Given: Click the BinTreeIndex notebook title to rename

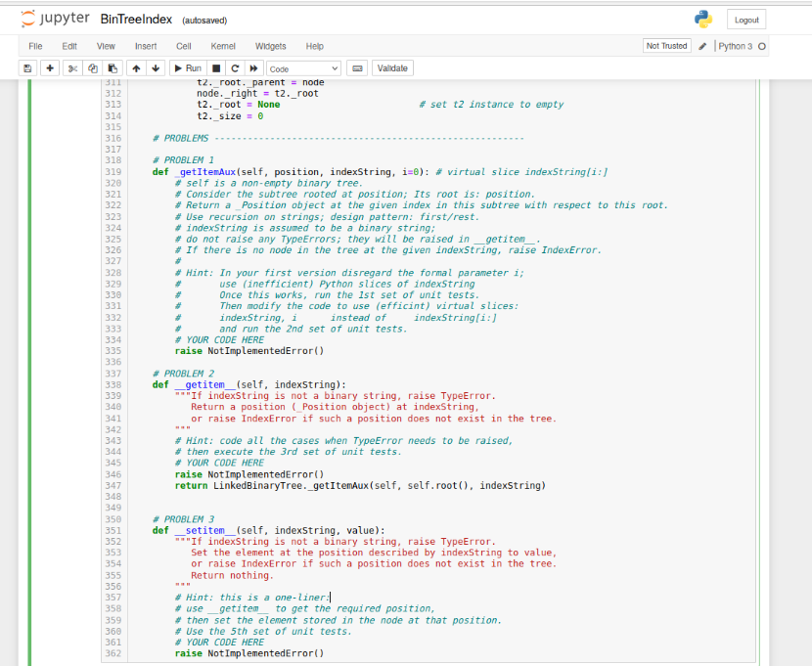Looking at the screenshot, I should pos(136,20).
